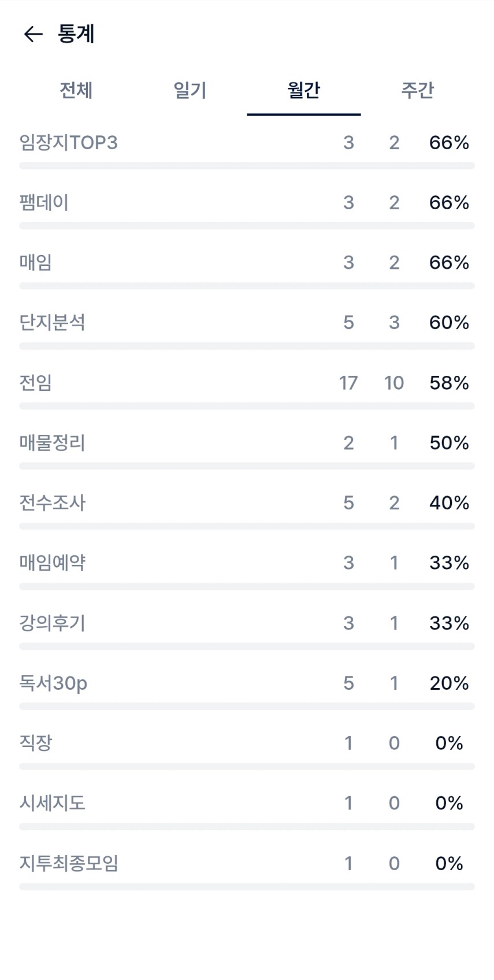Open the 일기 tab
The image size is (494, 980).
pos(190,90)
